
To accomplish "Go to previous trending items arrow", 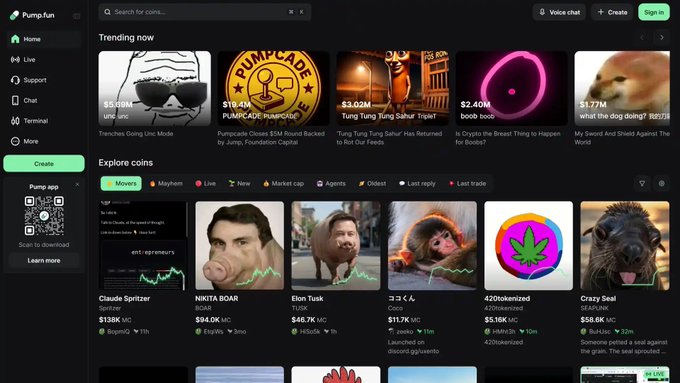I will click(642, 38).
